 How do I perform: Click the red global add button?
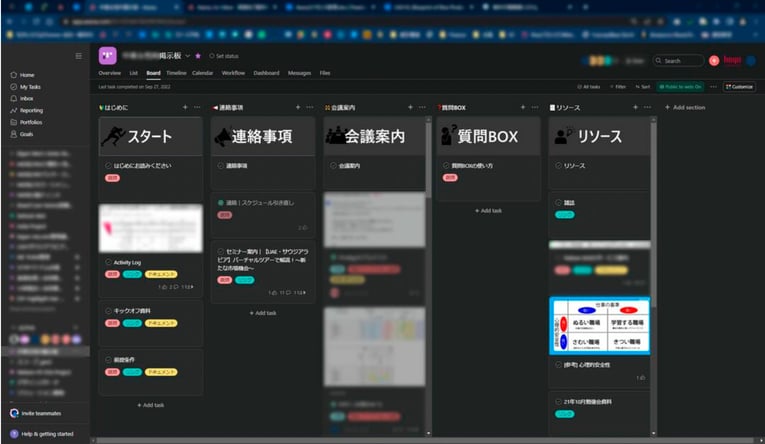coord(714,61)
